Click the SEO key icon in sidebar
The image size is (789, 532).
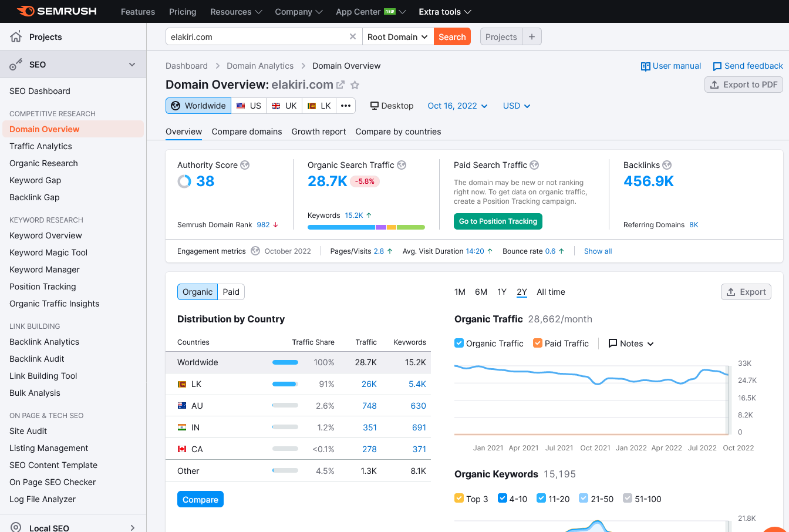pos(16,65)
